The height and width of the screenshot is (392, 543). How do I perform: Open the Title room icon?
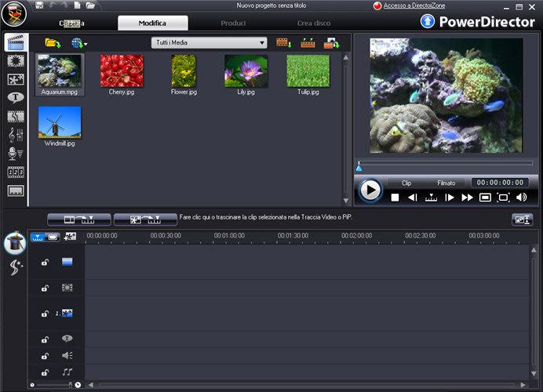16,97
